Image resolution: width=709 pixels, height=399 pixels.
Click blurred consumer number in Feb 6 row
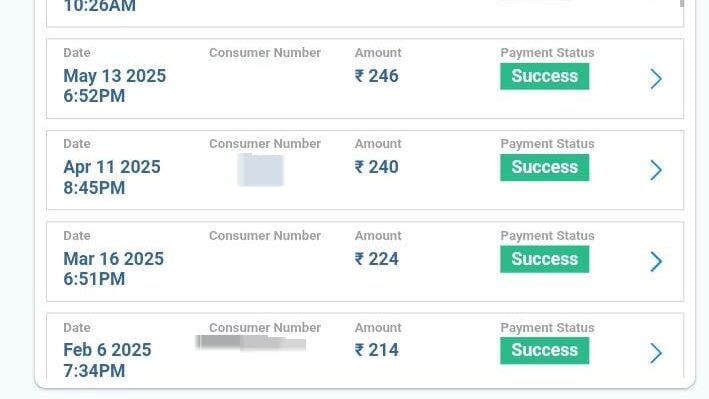click(x=251, y=342)
